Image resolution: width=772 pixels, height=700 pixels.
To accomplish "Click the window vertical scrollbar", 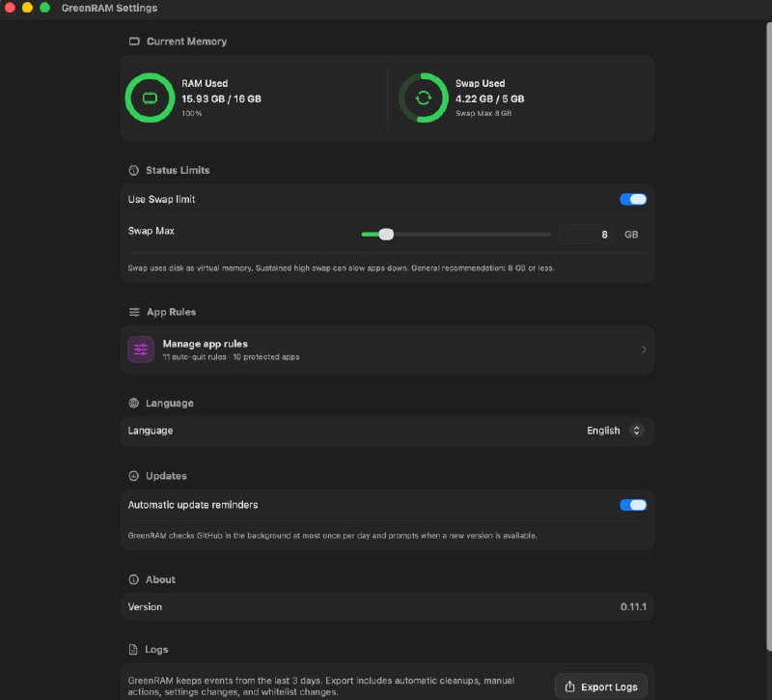I will pyautogui.click(x=768, y=335).
